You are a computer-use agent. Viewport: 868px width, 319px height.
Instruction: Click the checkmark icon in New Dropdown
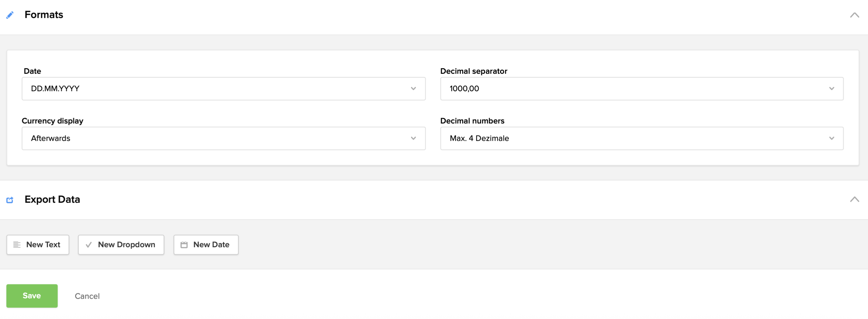click(x=89, y=245)
